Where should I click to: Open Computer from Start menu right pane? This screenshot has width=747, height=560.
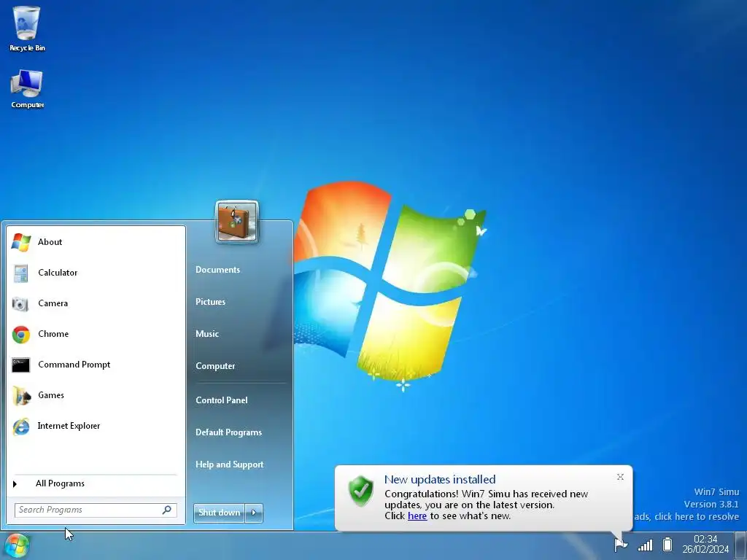(x=215, y=366)
